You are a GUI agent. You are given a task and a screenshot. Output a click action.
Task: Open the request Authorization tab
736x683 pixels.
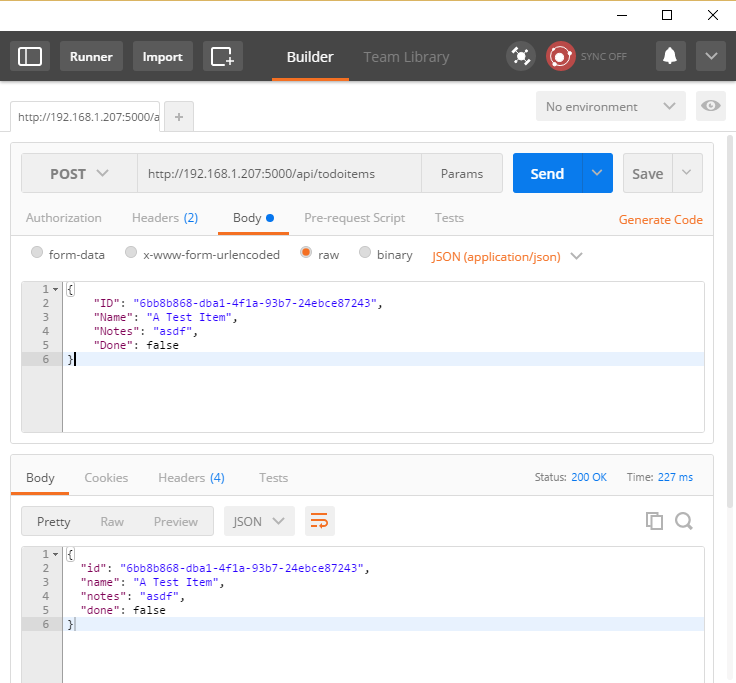click(x=64, y=218)
